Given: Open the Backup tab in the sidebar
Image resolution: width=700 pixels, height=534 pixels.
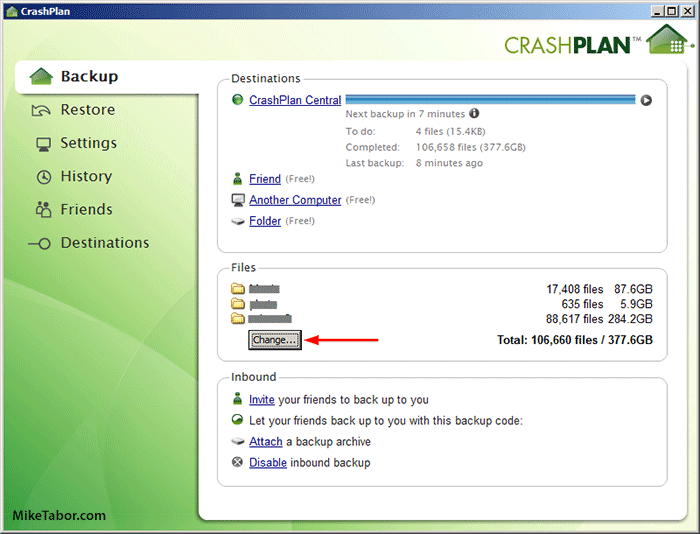Looking at the screenshot, I should [107, 77].
